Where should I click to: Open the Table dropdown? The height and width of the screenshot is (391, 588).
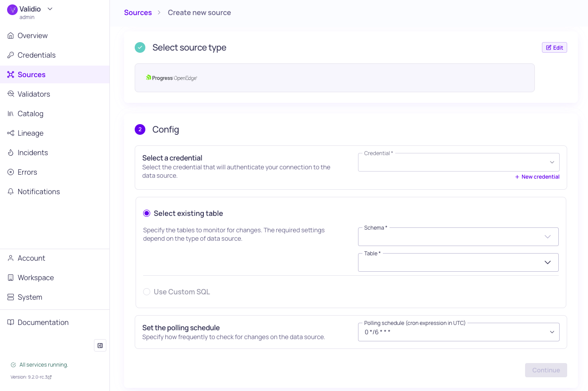(458, 262)
